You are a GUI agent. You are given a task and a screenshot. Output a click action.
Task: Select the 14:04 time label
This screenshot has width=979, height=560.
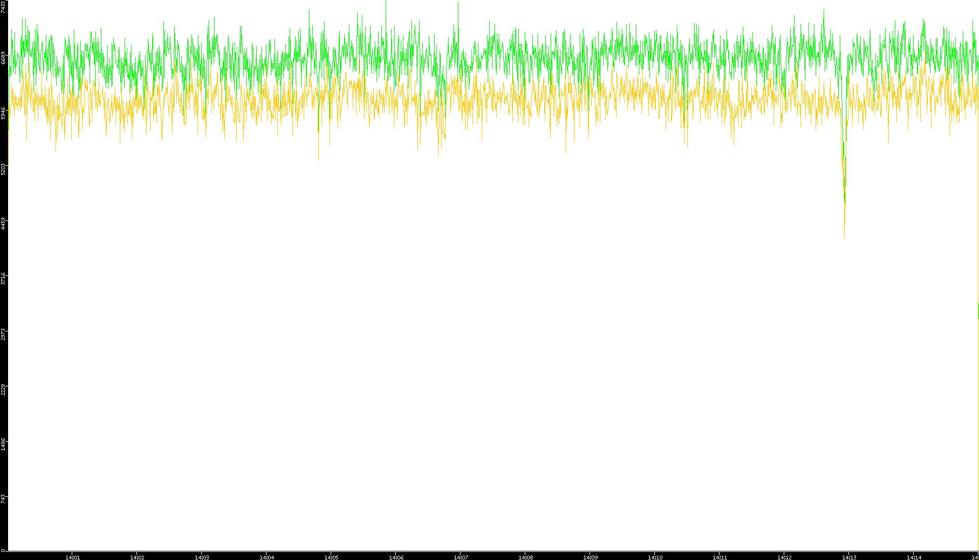[x=267, y=557]
